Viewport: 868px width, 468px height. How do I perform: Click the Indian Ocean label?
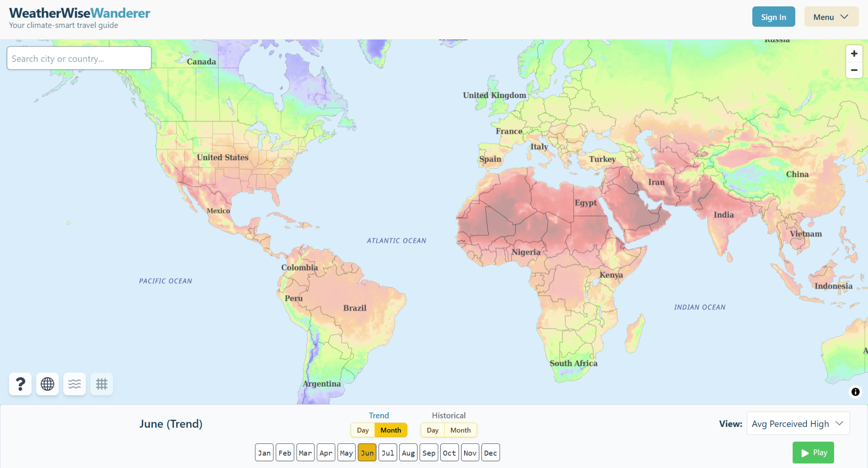700,307
